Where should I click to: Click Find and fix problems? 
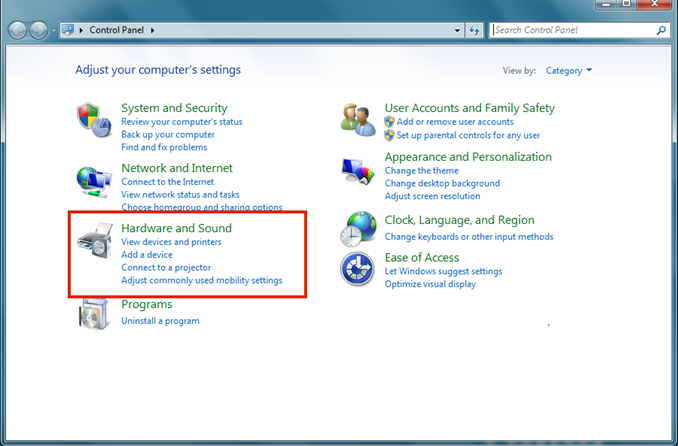[164, 148]
